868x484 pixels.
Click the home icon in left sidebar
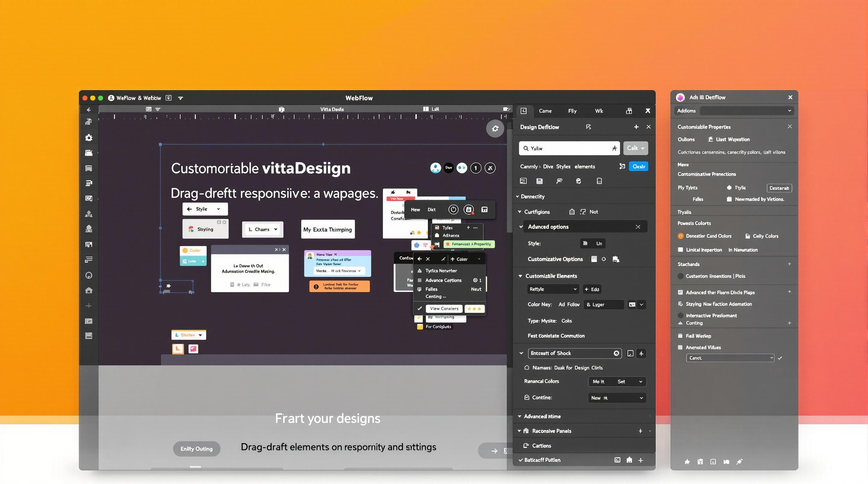tap(89, 290)
